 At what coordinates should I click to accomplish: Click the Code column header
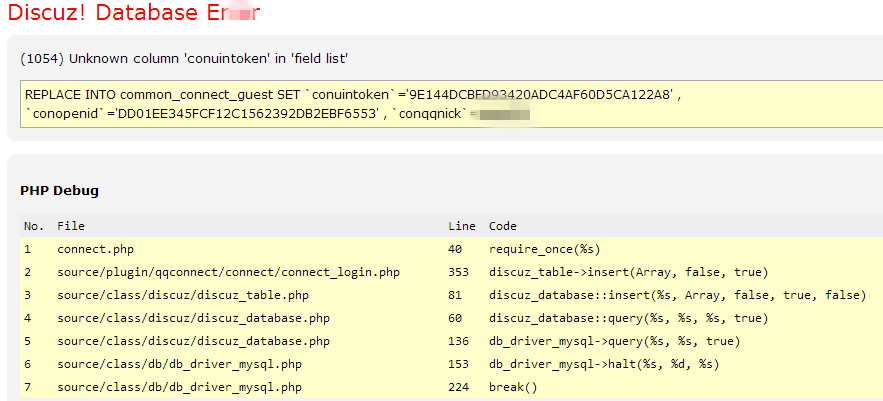coord(502,226)
